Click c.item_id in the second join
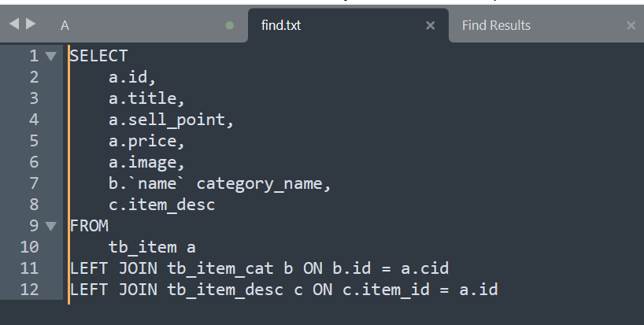 click(386, 290)
